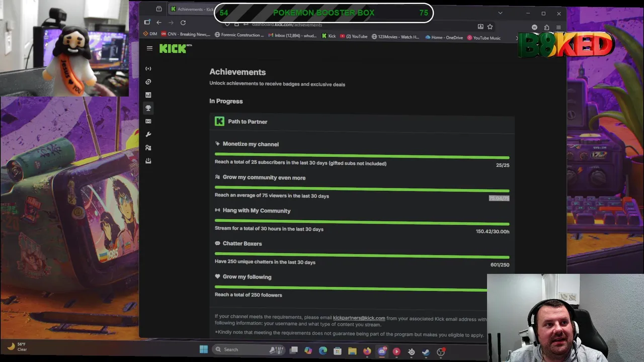
Task: Open the YouTube Music bookmark
Action: point(484,38)
